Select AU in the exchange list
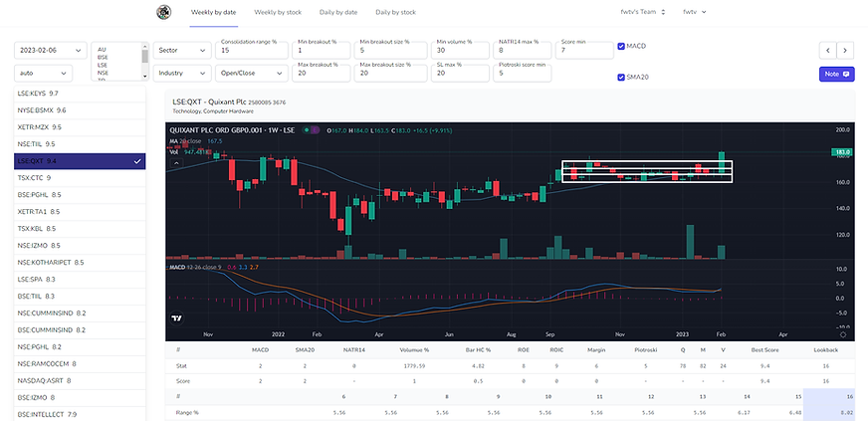Screen dimensions: 868x421 pyautogui.click(x=102, y=49)
